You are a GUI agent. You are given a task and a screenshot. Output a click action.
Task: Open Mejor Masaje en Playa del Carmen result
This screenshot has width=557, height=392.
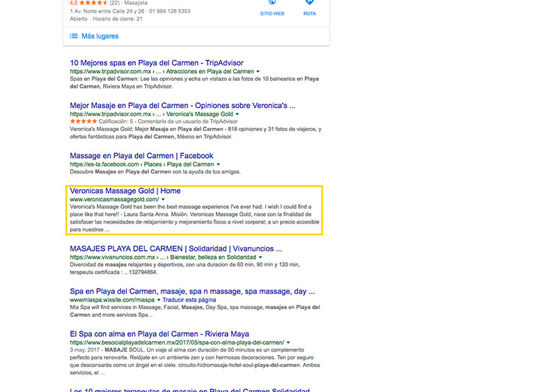(x=182, y=106)
